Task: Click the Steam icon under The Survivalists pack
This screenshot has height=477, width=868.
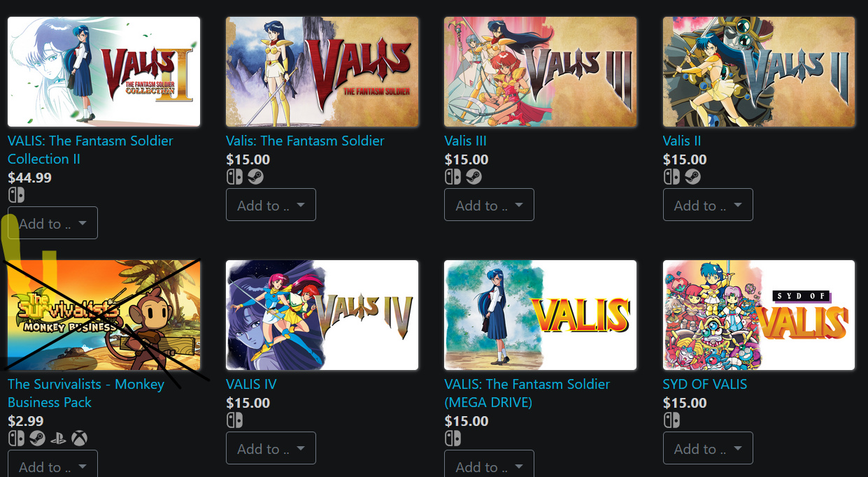Action: tap(38, 439)
